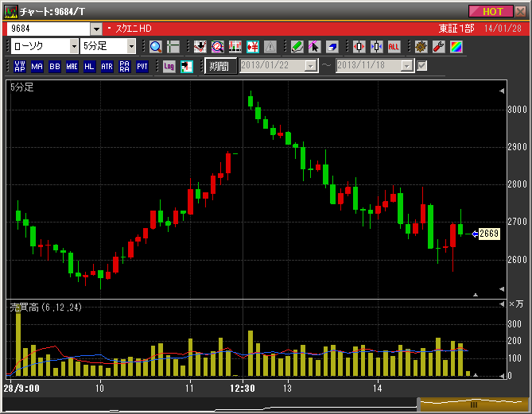532x414 pixels.
Task: Click the PVT indicator icon
Action: click(x=142, y=66)
